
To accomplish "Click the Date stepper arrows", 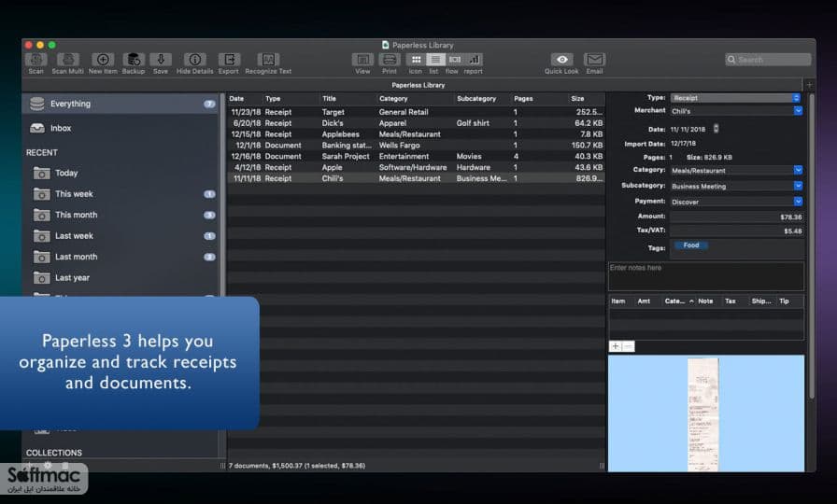I will coord(716,129).
